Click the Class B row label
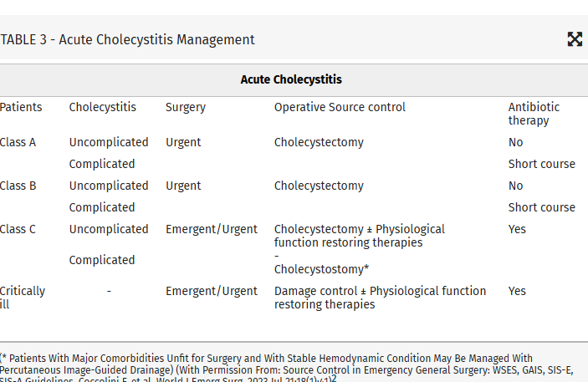The width and height of the screenshot is (588, 382). pyautogui.click(x=18, y=186)
